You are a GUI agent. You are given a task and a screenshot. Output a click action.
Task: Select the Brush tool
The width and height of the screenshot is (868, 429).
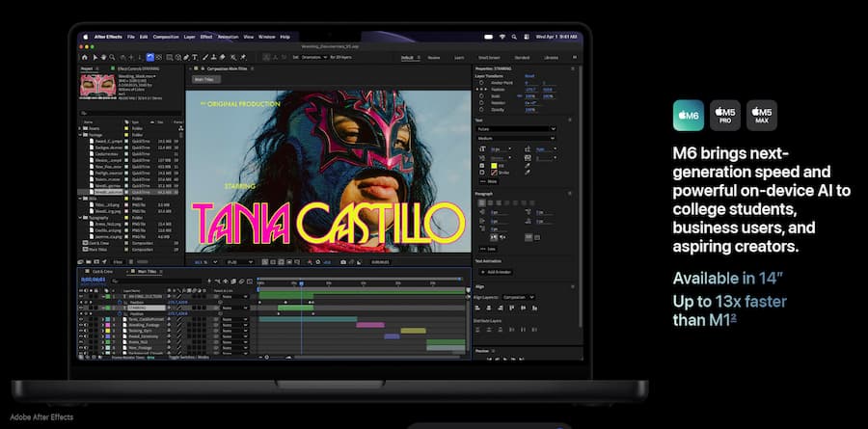(205, 57)
